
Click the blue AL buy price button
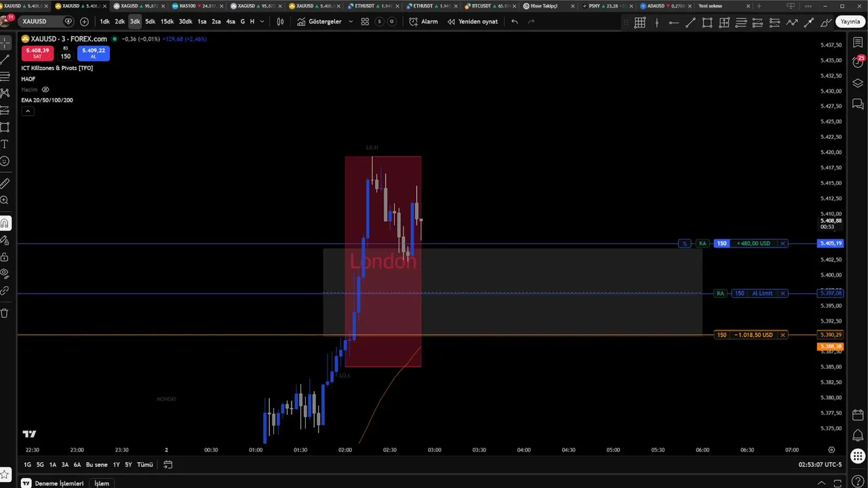pyautogui.click(x=94, y=53)
